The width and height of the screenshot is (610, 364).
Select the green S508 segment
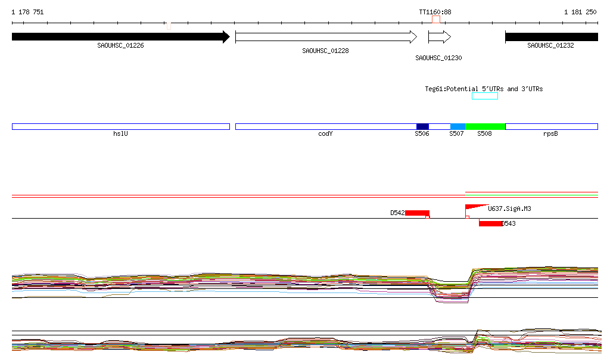pyautogui.click(x=485, y=126)
